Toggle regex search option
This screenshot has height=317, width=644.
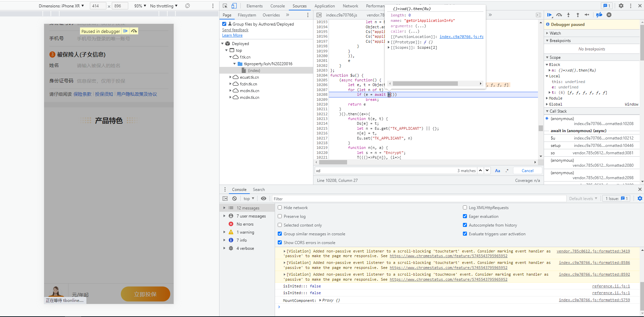click(507, 170)
